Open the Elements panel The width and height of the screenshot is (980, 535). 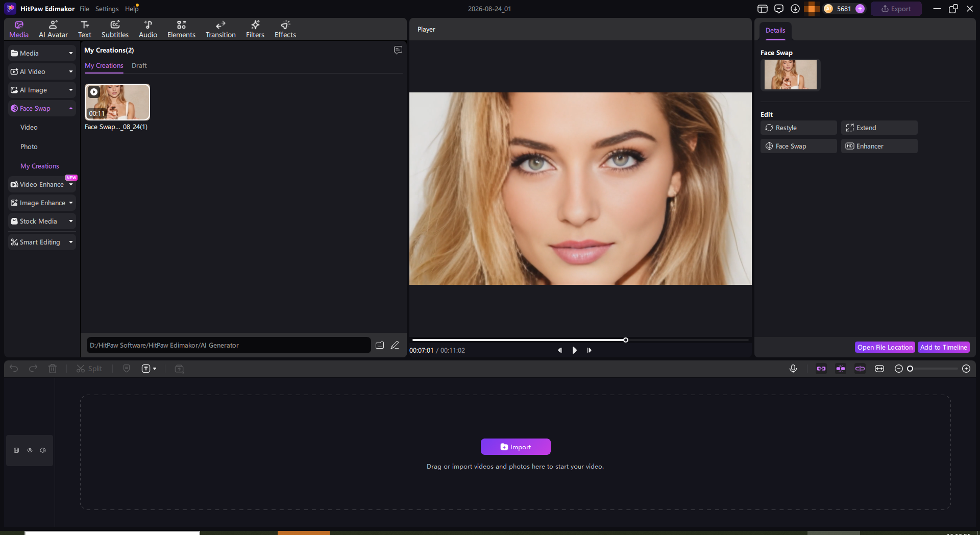point(181,29)
